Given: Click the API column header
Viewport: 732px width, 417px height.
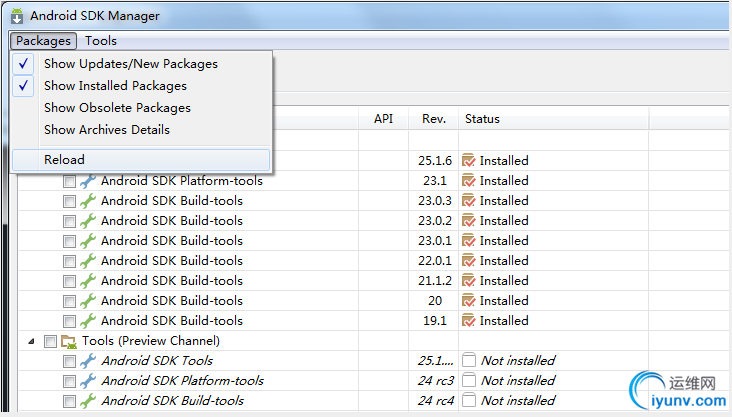Looking at the screenshot, I should (383, 119).
